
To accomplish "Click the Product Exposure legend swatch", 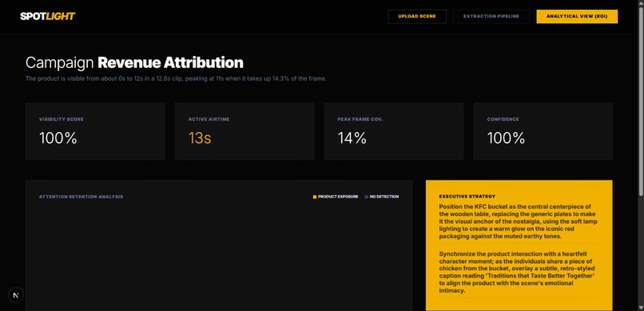I will pyautogui.click(x=315, y=197).
